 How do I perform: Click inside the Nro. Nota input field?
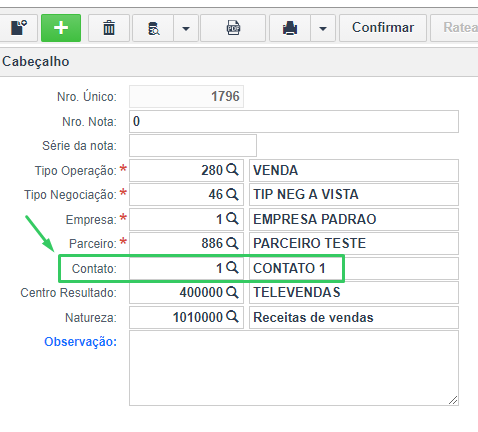(x=294, y=121)
